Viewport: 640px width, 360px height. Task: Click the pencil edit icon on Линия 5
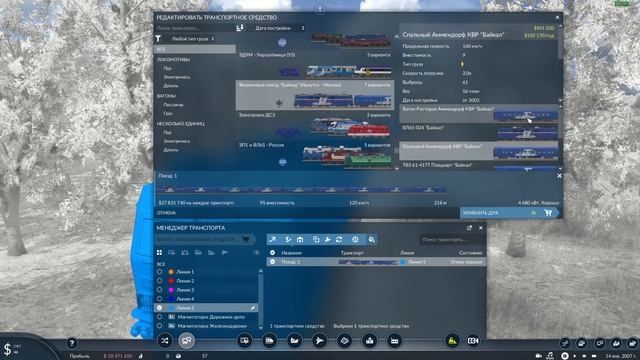[253, 308]
